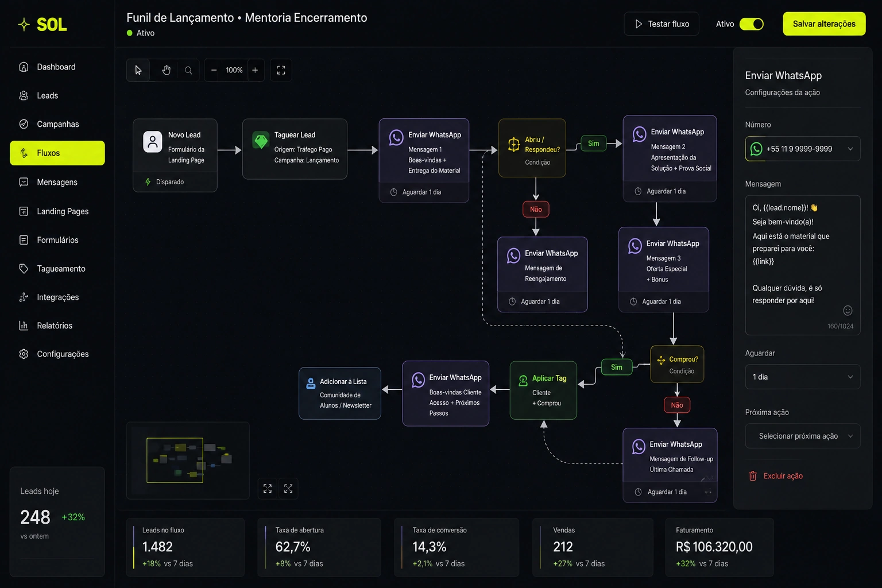Screen dimensions: 882x588
Task: Click the 100% zoom level
Action: coord(234,70)
